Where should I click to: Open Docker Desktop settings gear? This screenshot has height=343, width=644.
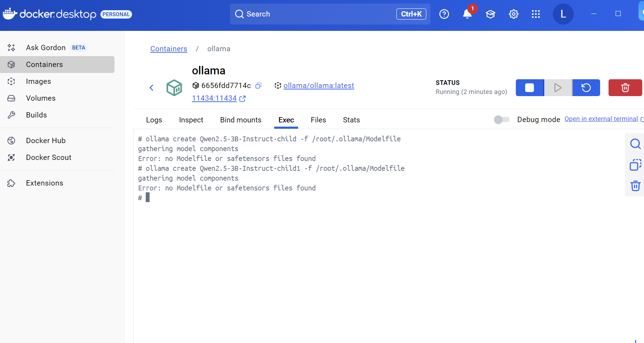pyautogui.click(x=513, y=14)
